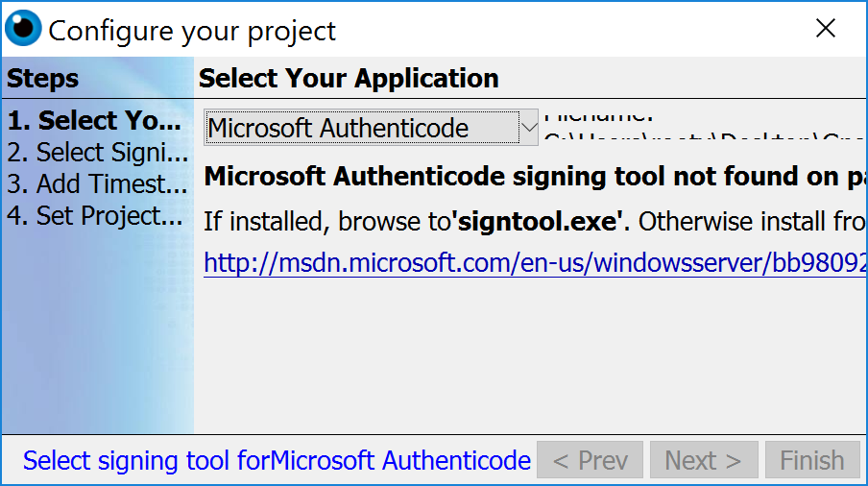Go to step 4 Set Project...
The width and height of the screenshot is (868, 486).
tap(95, 216)
